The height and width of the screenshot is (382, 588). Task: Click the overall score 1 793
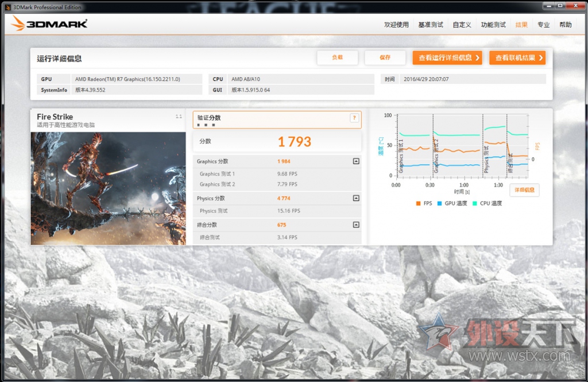[295, 142]
